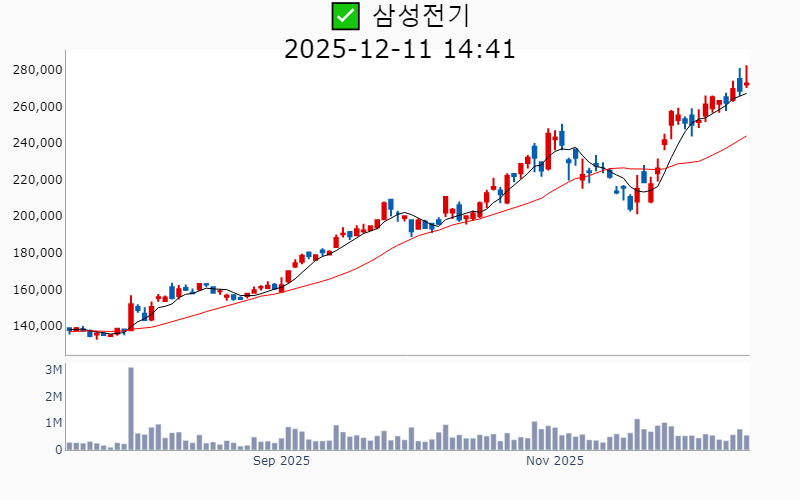Click the 2025-12-11 14:41 timestamp
This screenshot has height=500, width=800.
click(x=400, y=49)
